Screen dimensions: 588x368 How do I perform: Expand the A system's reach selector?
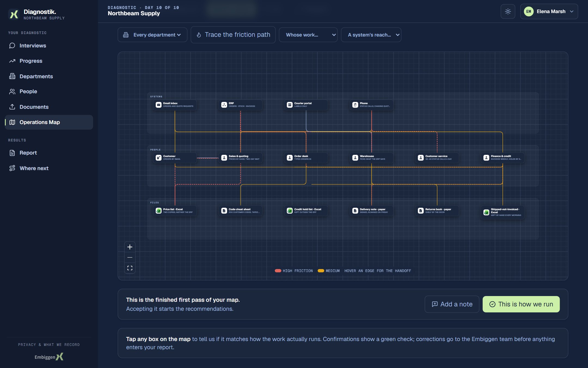[371, 35]
